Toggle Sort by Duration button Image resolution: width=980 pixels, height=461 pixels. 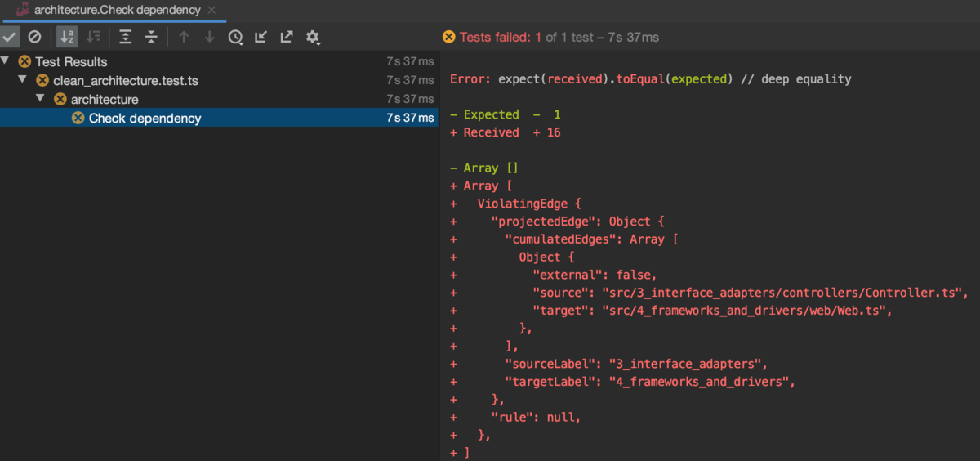click(x=94, y=37)
